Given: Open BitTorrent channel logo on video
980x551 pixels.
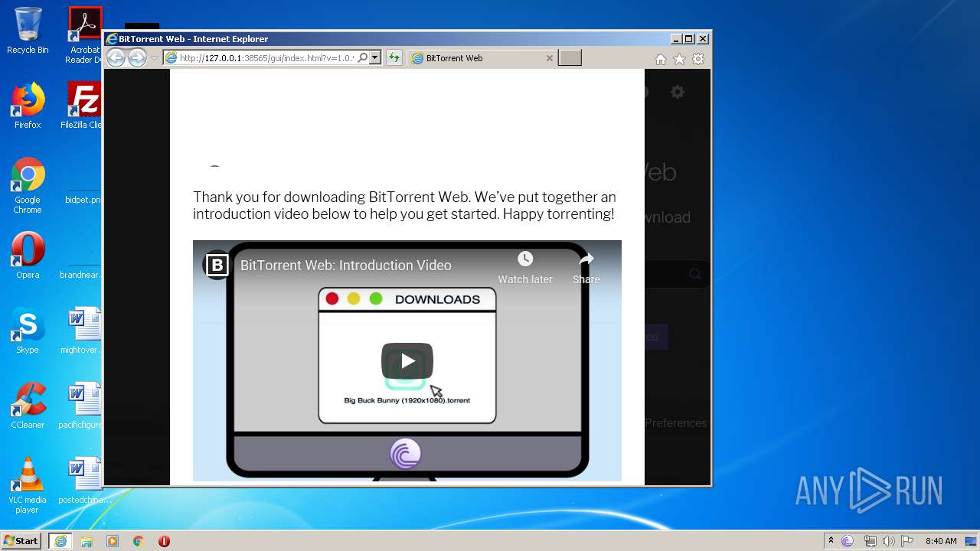Looking at the screenshot, I should [x=217, y=265].
